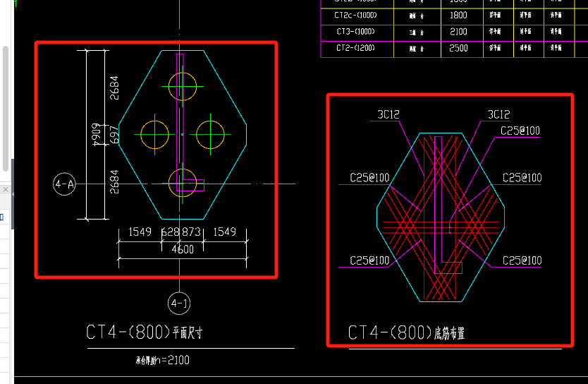Click the 628 dimension text
Viewport: 588px width, 384px height.
(x=171, y=232)
